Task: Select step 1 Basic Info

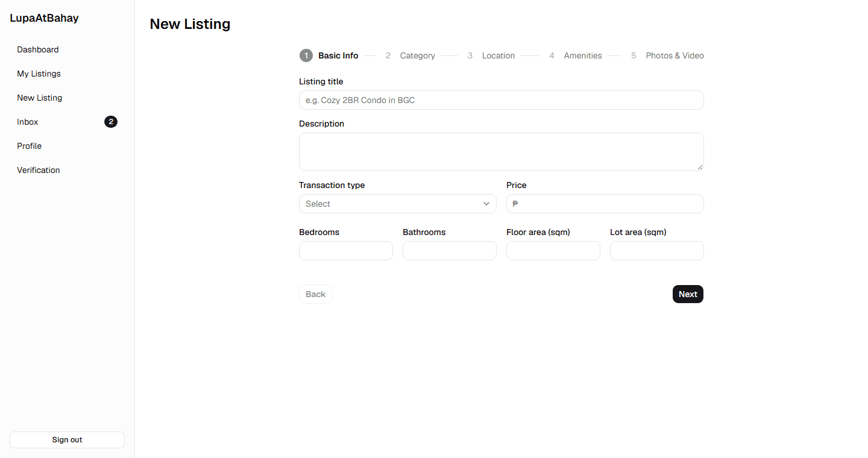Action: point(329,55)
